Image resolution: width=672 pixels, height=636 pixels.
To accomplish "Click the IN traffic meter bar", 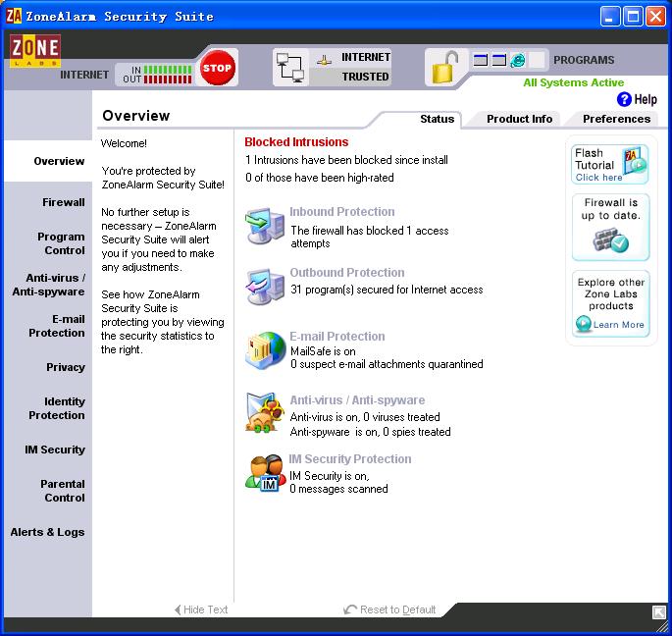I will [168, 70].
